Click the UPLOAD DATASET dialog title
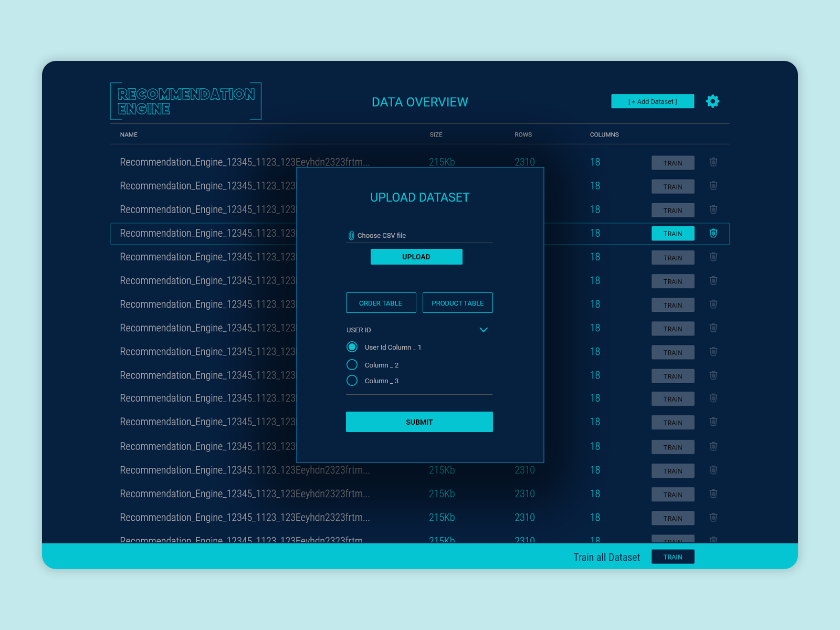The width and height of the screenshot is (840, 630). point(420,197)
